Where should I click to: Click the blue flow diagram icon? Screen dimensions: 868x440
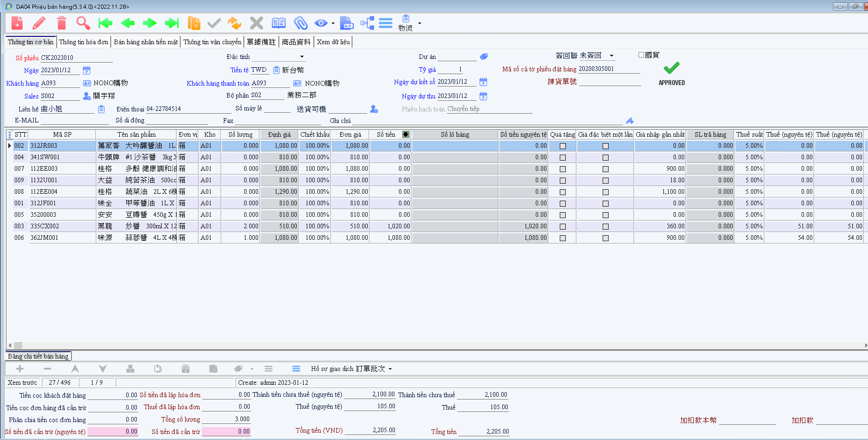point(367,23)
